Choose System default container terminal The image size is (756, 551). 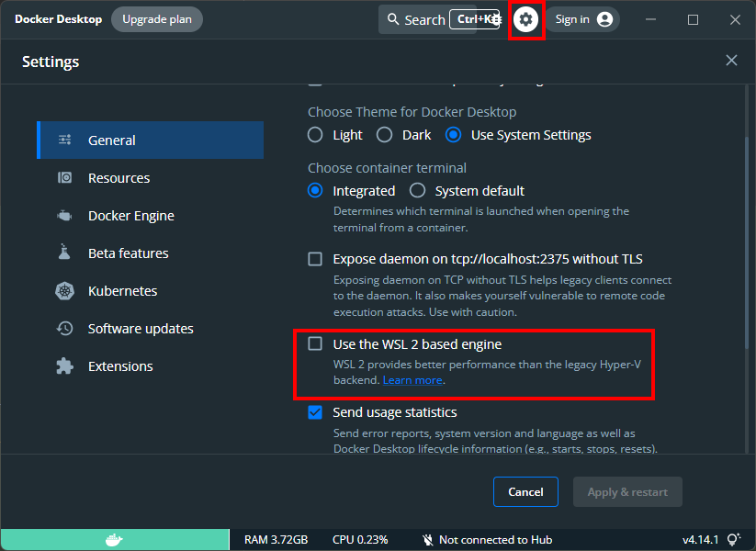click(x=418, y=191)
